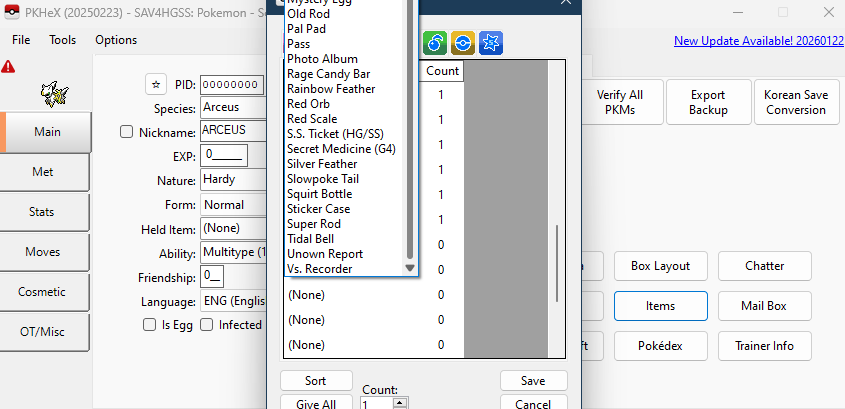The height and width of the screenshot is (409, 845).
Task: Click the New Update Available link
Action: click(x=759, y=41)
